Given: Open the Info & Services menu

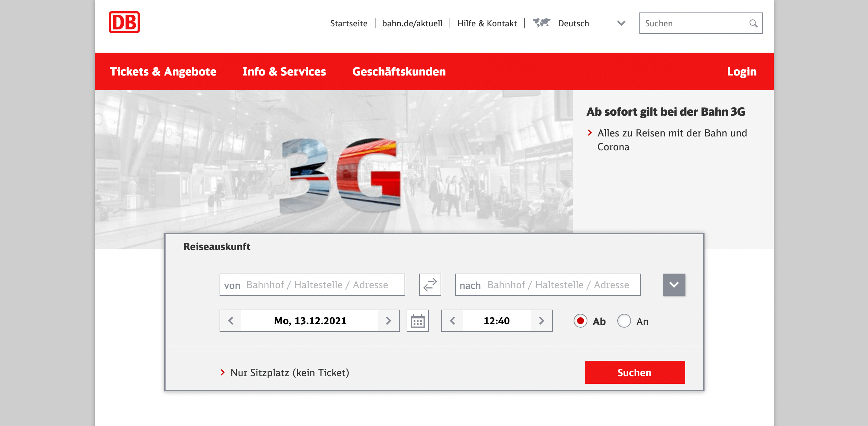Looking at the screenshot, I should click(x=284, y=72).
